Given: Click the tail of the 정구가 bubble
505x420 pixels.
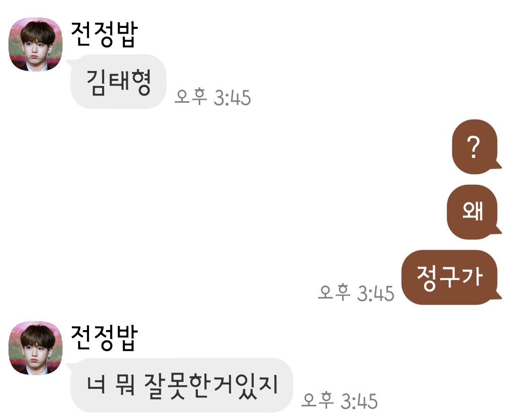Looking at the screenshot, I should pyautogui.click(x=498, y=297).
